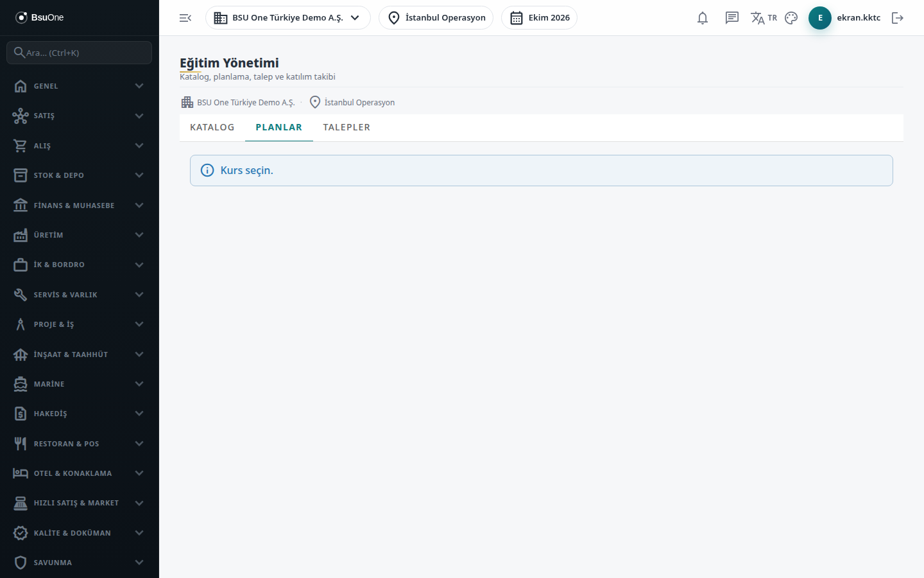Change language via the TR translate icon
This screenshot has width=924, height=578.
click(764, 18)
